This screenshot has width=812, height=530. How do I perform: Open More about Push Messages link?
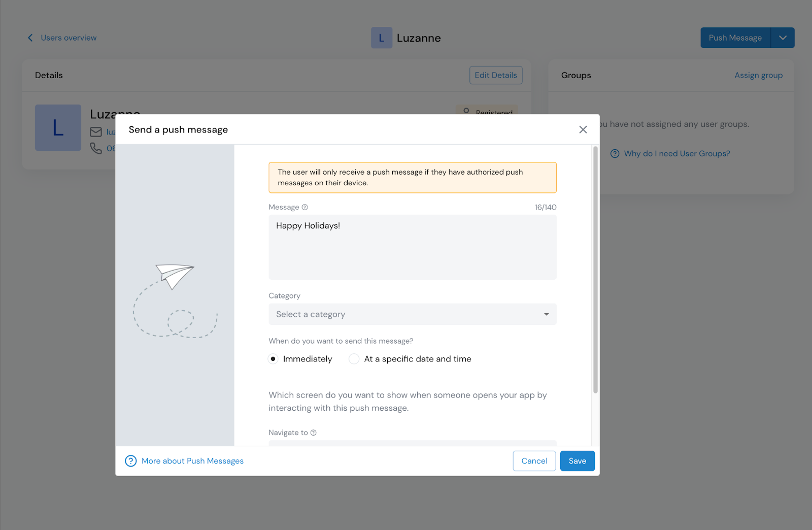pyautogui.click(x=192, y=461)
